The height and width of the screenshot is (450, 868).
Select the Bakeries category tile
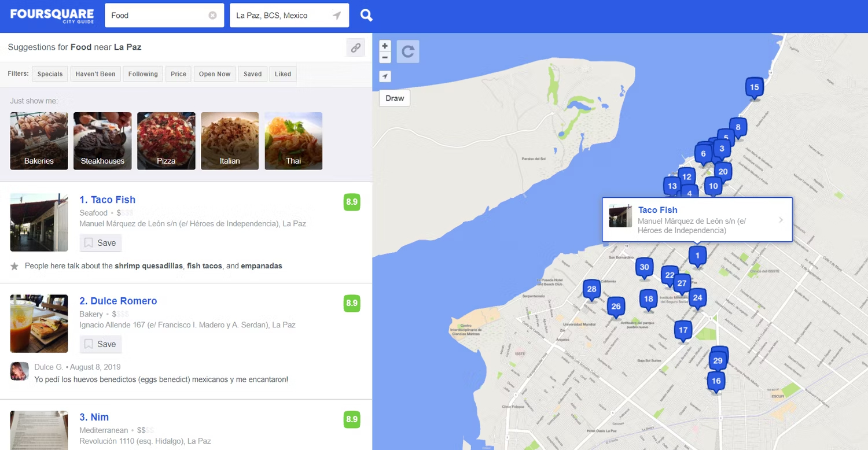39,141
